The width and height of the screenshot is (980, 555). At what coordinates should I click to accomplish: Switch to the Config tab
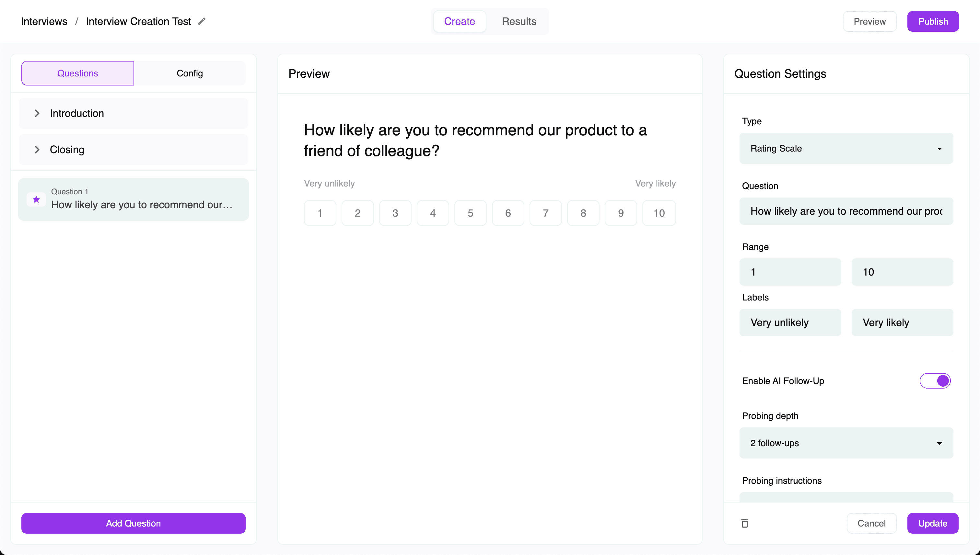tap(189, 73)
